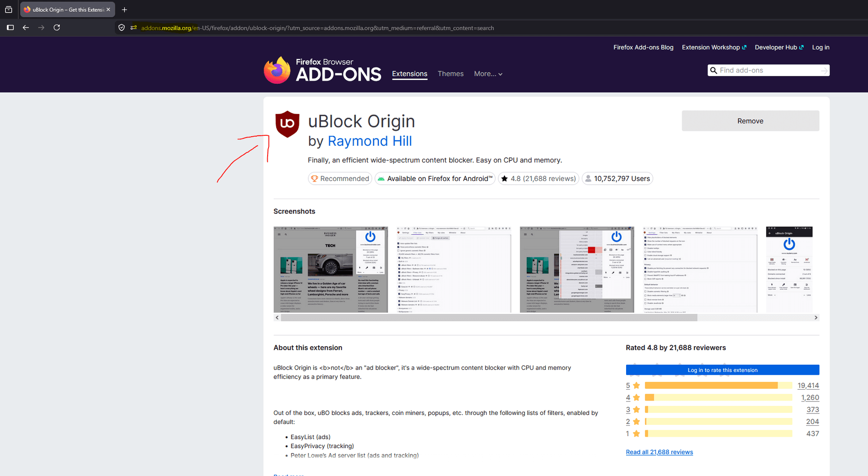Click "Recommended" badge text
The height and width of the screenshot is (476, 868).
(344, 179)
